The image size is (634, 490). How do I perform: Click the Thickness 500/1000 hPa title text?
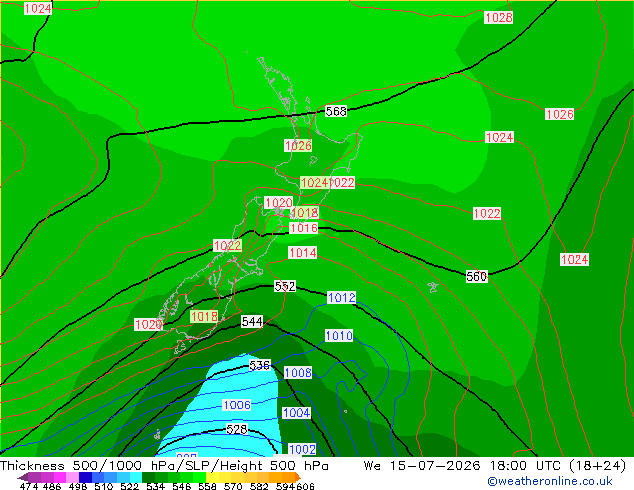coord(89,466)
